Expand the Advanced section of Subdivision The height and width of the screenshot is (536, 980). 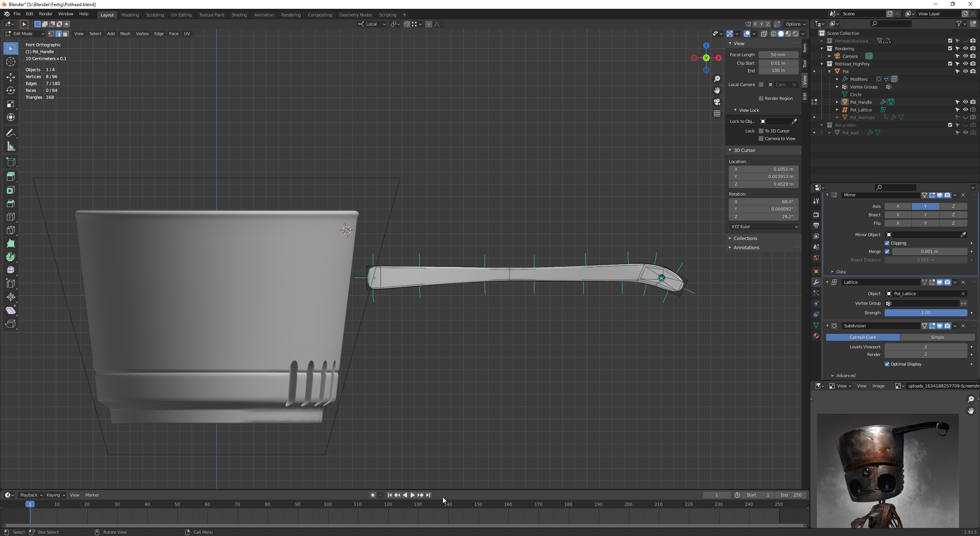pyautogui.click(x=845, y=376)
